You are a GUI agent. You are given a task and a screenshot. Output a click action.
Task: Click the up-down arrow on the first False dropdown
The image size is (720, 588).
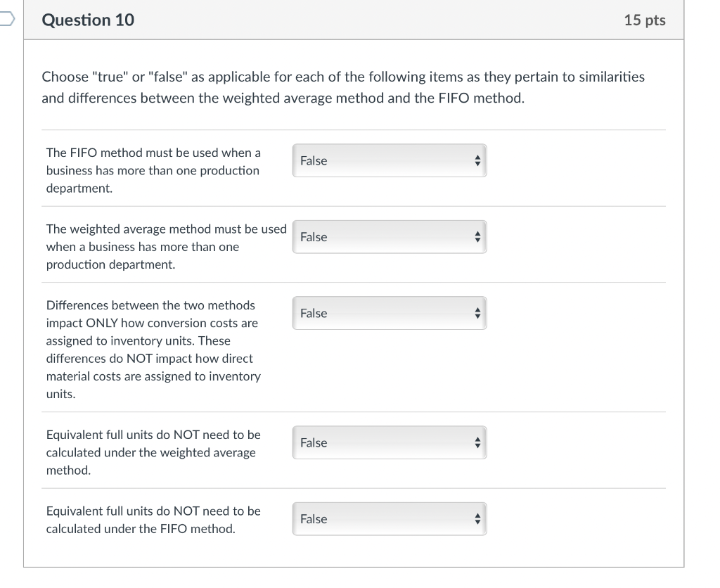[x=478, y=160]
